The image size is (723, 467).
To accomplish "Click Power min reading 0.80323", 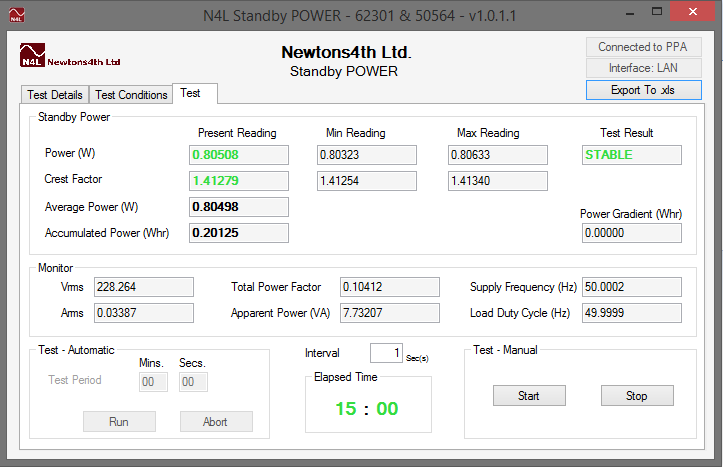I will pos(367,155).
